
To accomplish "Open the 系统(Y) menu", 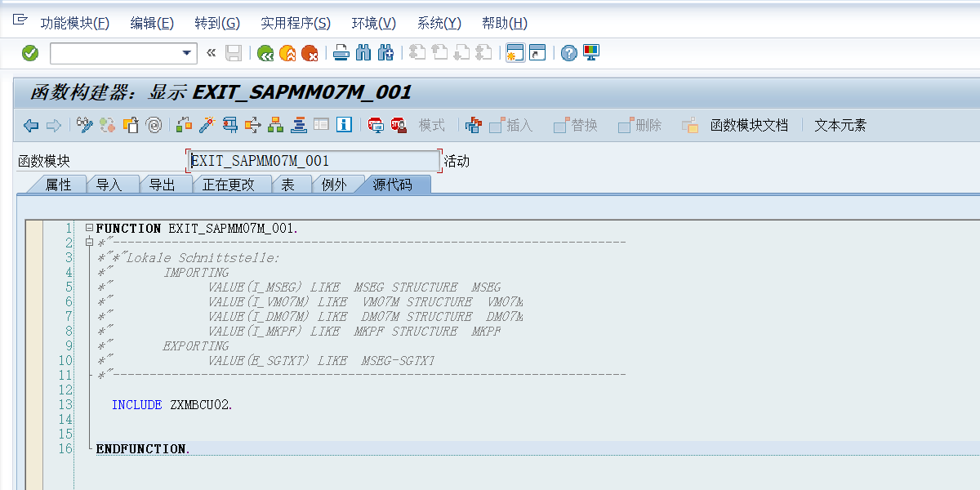I will 439,23.
